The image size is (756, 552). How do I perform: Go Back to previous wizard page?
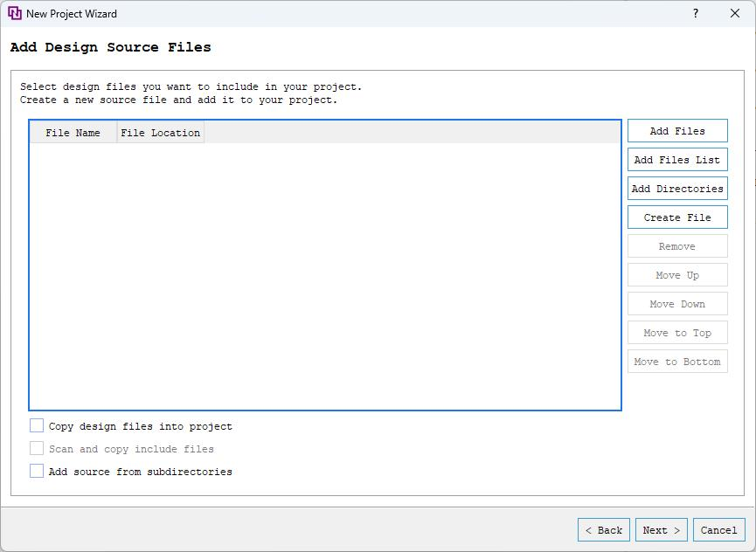tap(604, 530)
